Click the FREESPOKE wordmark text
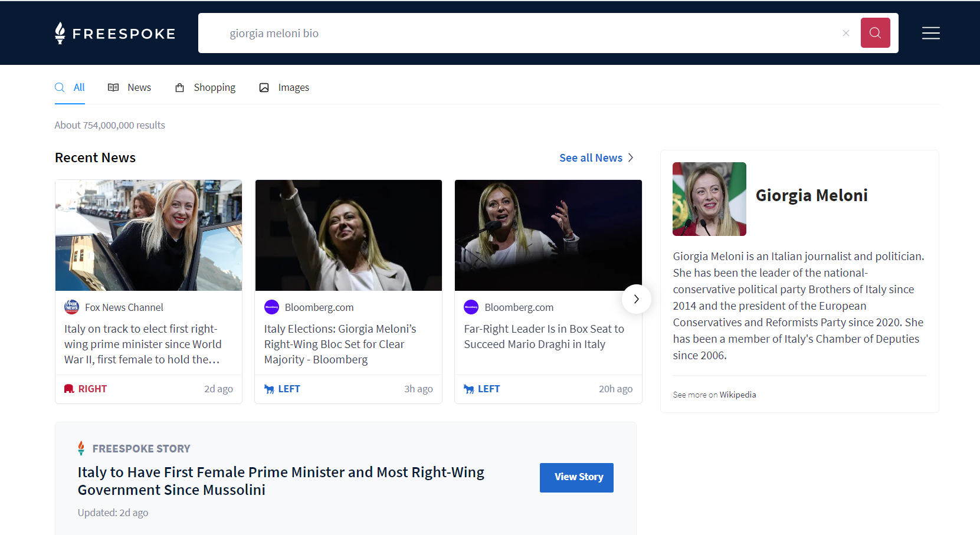The height and width of the screenshot is (535, 980). [124, 34]
